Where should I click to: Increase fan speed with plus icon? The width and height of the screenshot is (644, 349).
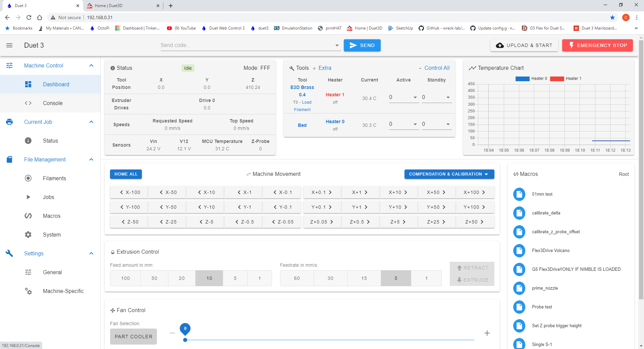487,333
